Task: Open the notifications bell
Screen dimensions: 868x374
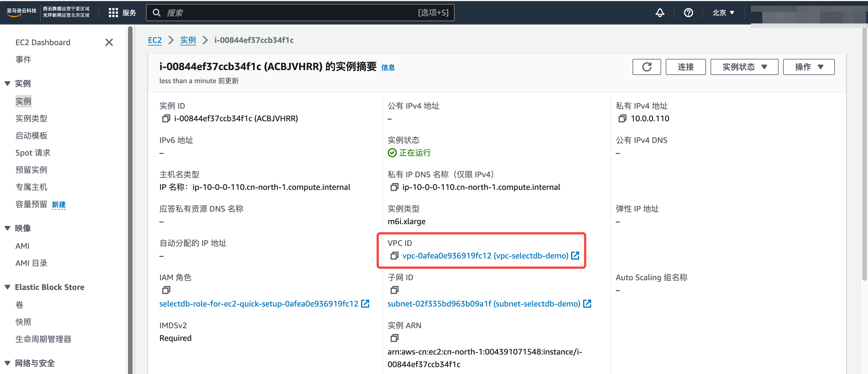Action: pyautogui.click(x=659, y=13)
